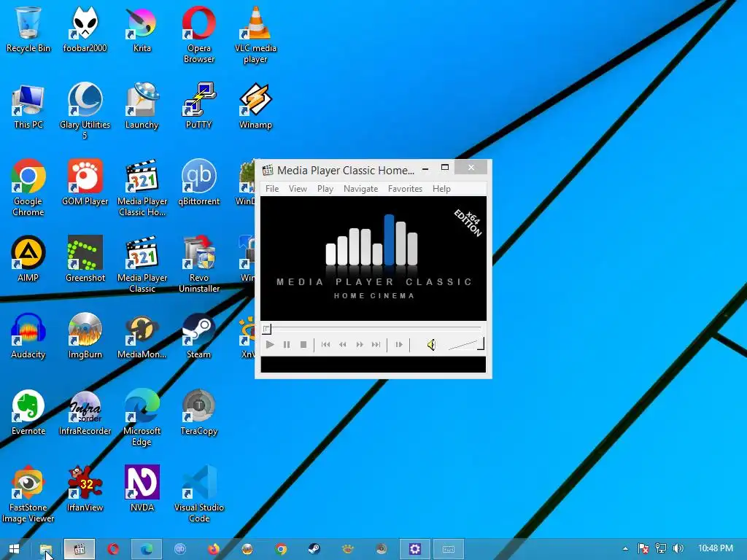Viewport: 747px width, 560px height.
Task: Open File Explorer from the taskbar
Action: pos(46,549)
